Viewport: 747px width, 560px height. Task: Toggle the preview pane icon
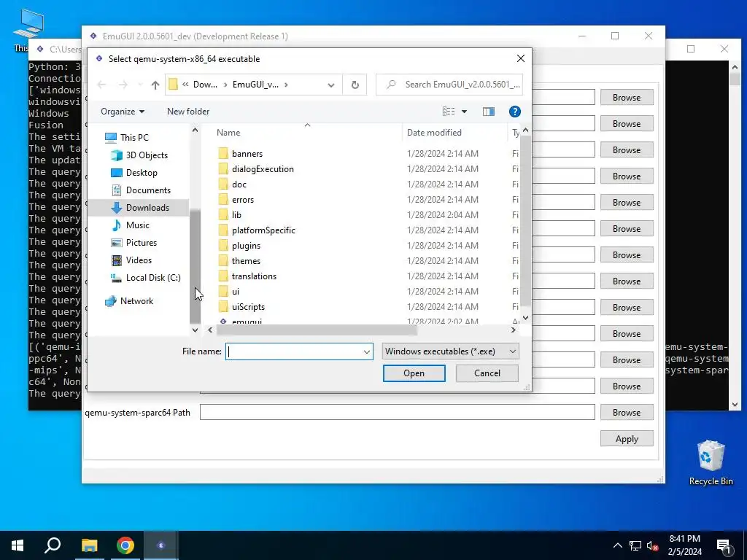[x=488, y=112]
